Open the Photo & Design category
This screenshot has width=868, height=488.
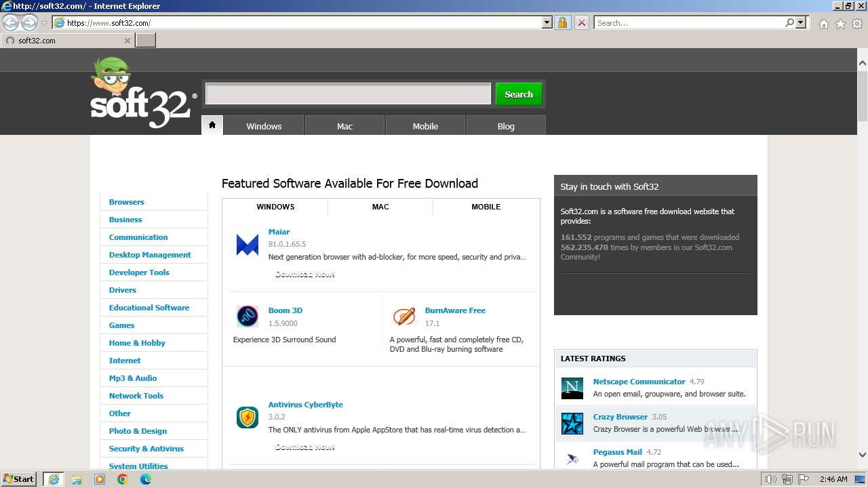pyautogui.click(x=138, y=431)
